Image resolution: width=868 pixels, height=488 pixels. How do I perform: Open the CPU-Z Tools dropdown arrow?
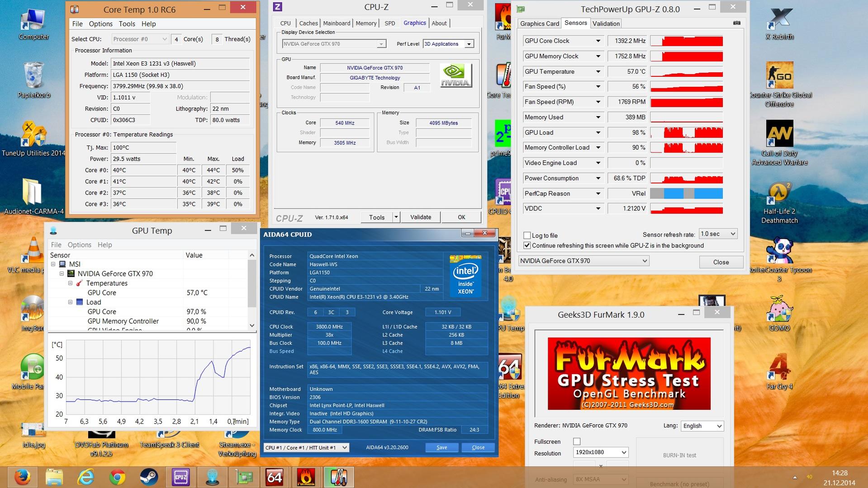pos(396,217)
